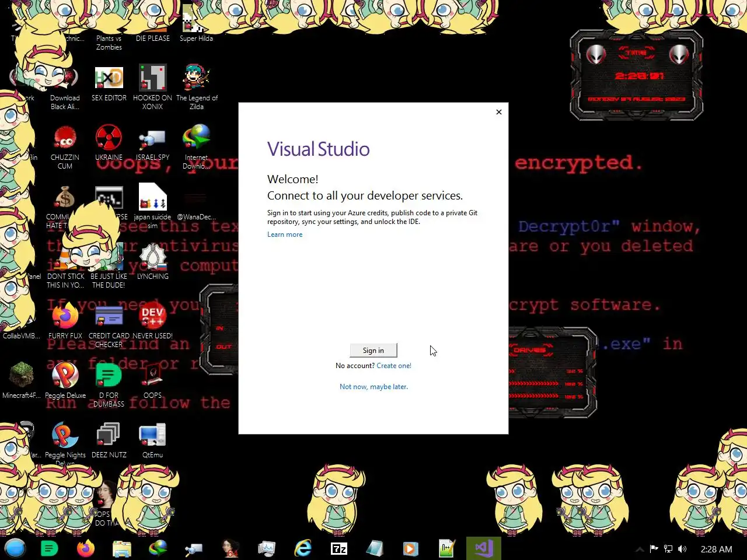
Task: Select the Plants vs Zombies shortcut label
Action: pyautogui.click(x=109, y=43)
